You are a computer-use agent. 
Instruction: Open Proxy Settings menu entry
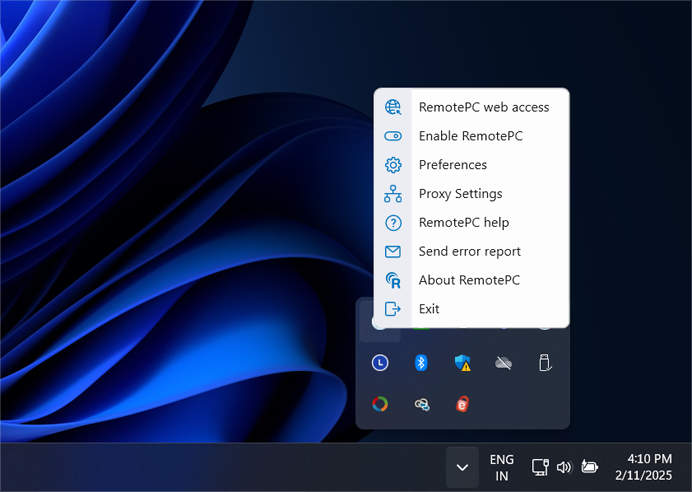[460, 194]
